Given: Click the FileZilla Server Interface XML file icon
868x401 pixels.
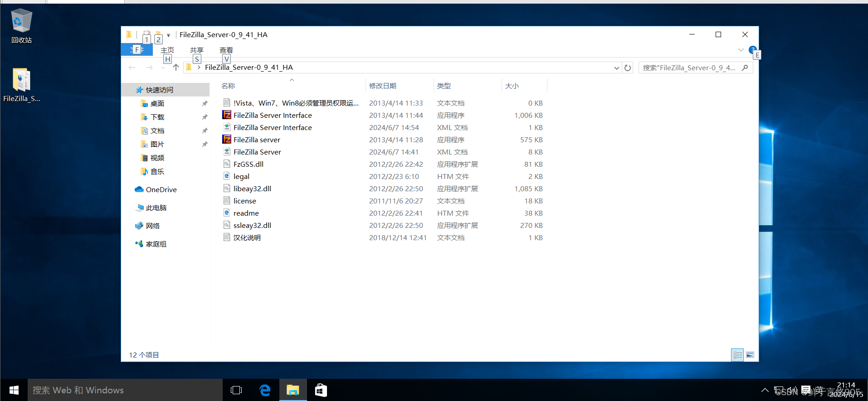Looking at the screenshot, I should [x=227, y=127].
